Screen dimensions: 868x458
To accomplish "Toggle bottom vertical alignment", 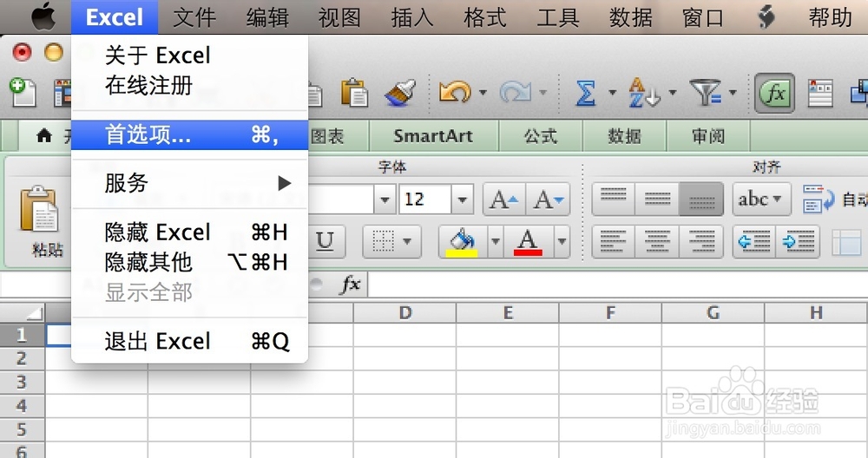I will pyautogui.click(x=701, y=200).
